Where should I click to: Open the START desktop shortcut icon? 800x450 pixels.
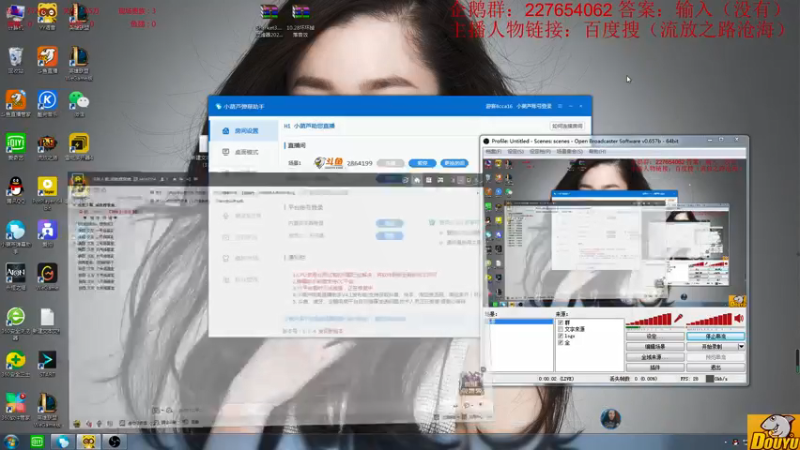click(x=47, y=361)
